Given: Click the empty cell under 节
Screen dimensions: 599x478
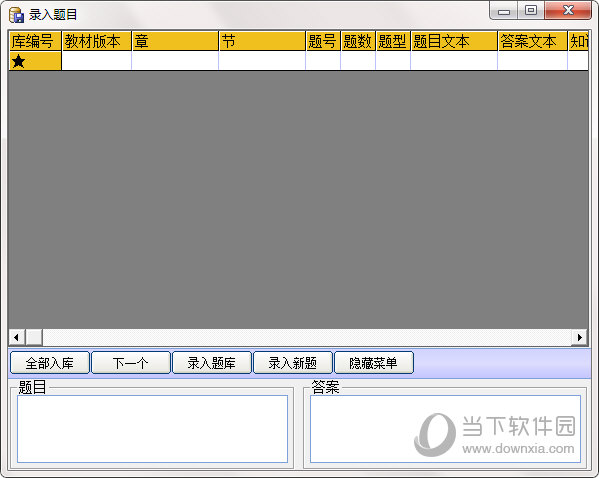Looking at the screenshot, I should pos(262,61).
